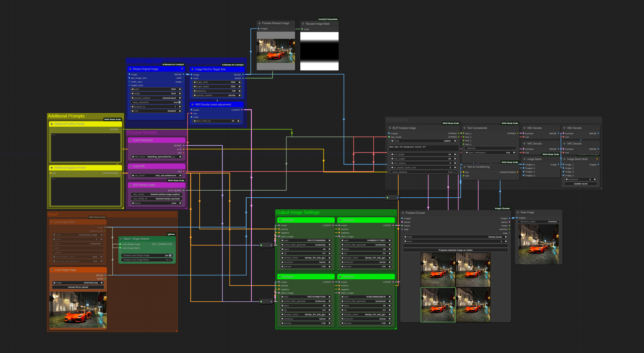Collapse the Preview Chooser node via its dot
Image resolution: width=644 pixels, height=353 pixels.
[403, 213]
